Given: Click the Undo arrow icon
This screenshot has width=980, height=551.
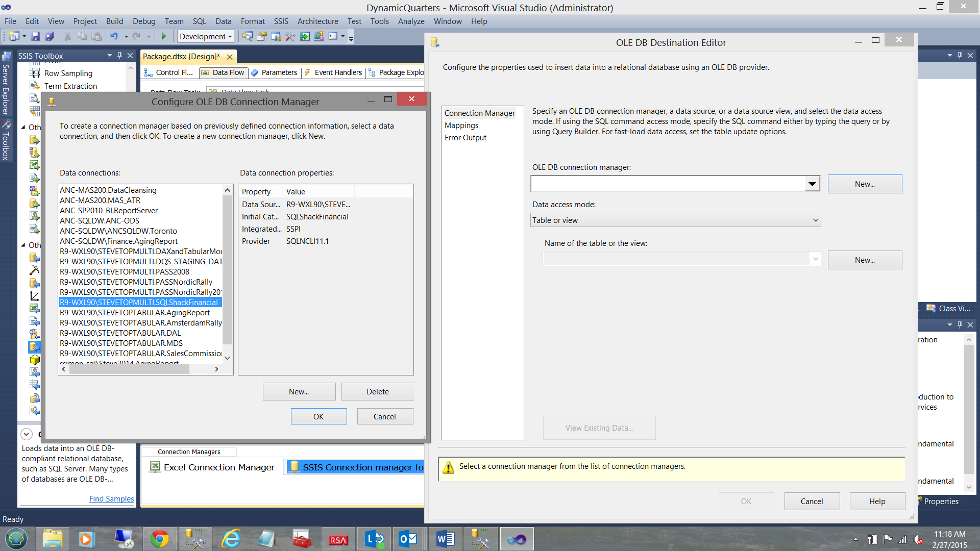Looking at the screenshot, I should pos(114,36).
